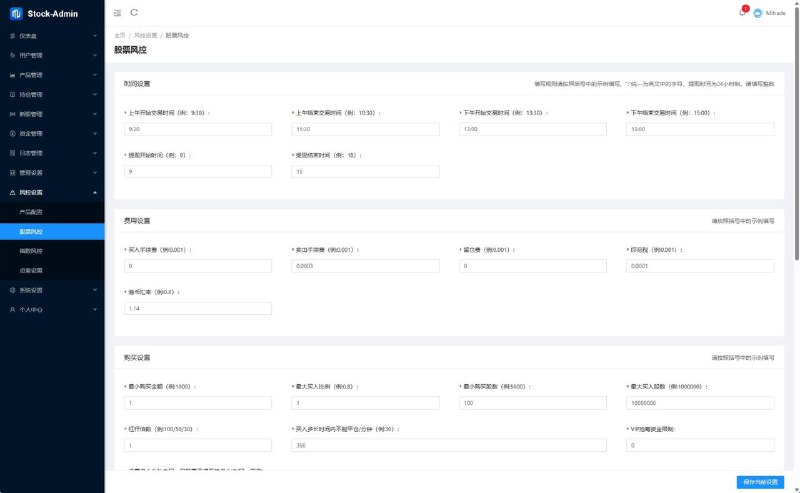Click the 个人中心 person icon

(12, 309)
